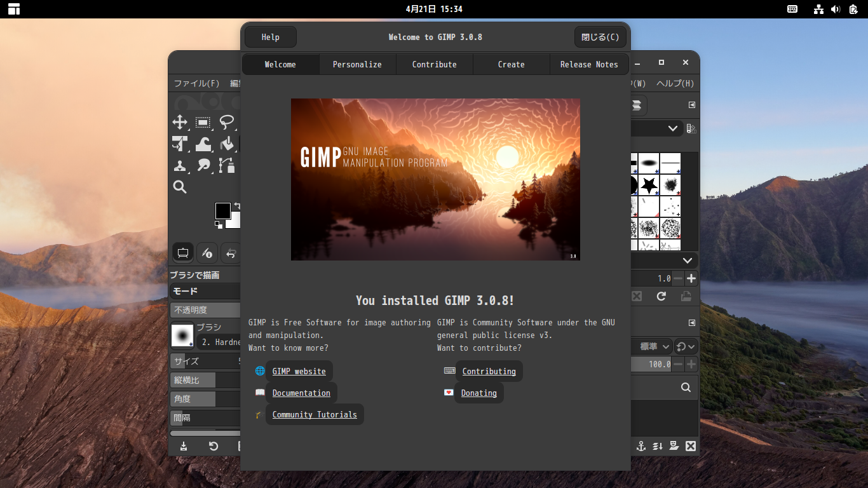Click the black foreground color swatch

[x=222, y=211]
